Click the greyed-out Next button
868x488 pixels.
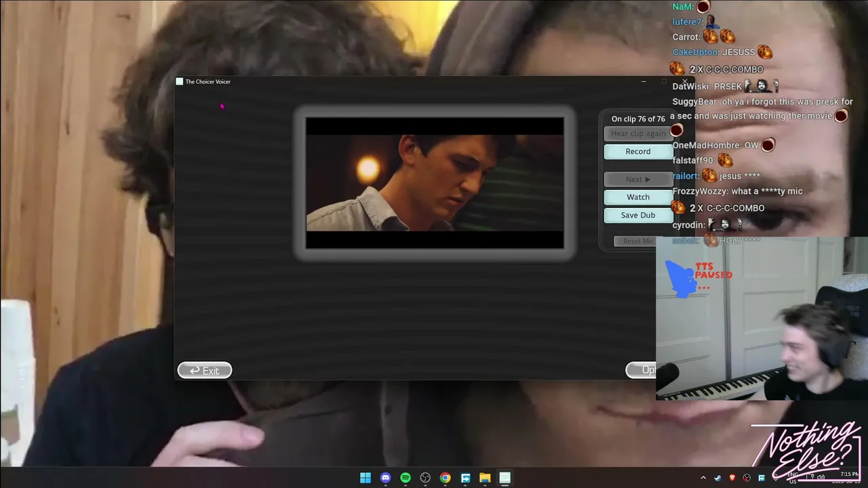point(637,179)
